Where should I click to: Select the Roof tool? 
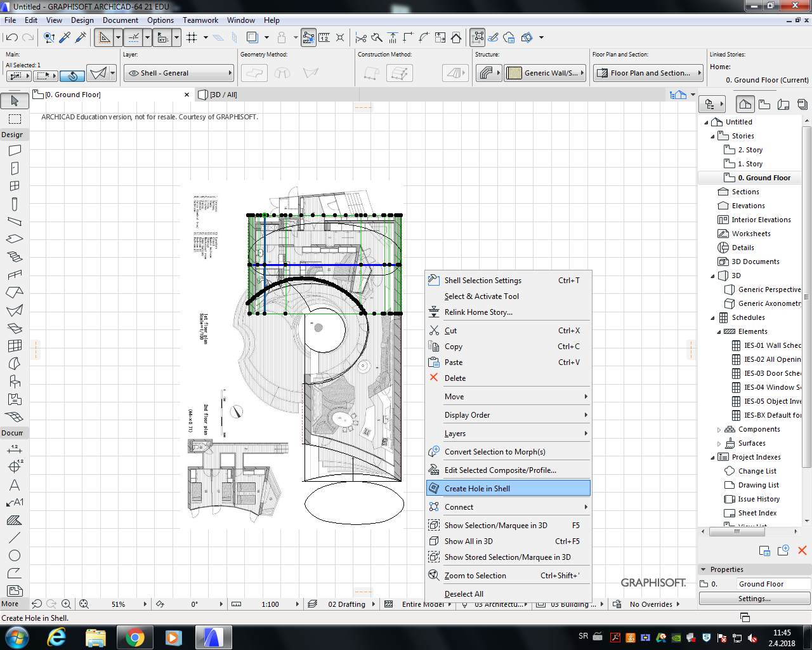pos(15,293)
